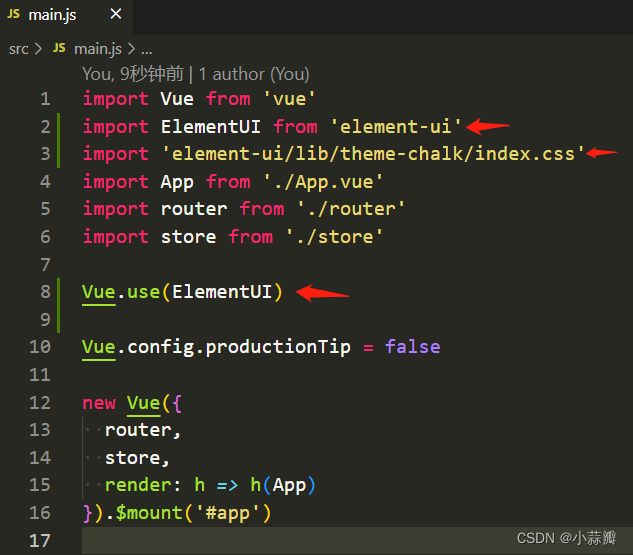Click the underlined Vue in Vue.use line
633x555 pixels.
99,292
